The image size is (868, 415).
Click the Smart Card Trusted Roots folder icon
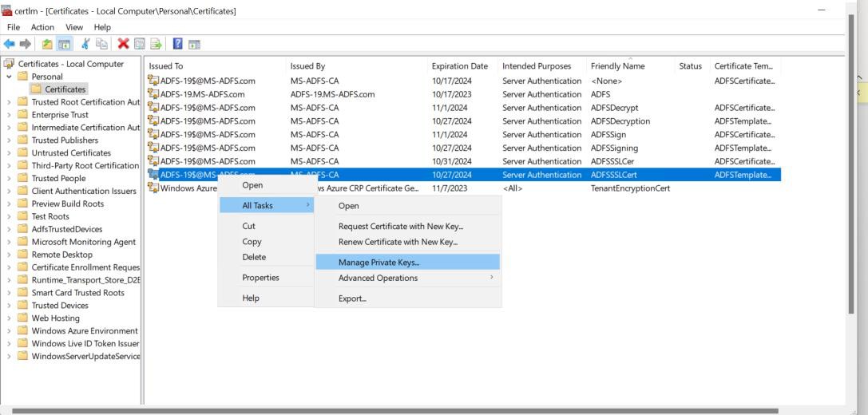22,293
